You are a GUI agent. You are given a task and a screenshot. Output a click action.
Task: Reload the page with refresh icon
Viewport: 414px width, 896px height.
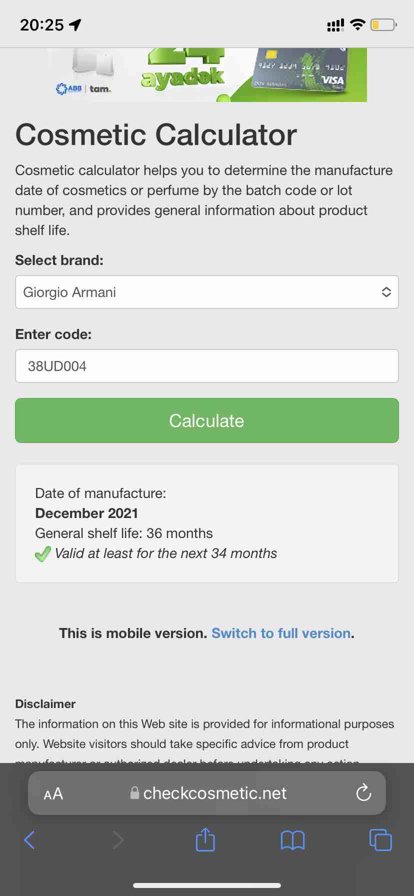point(364,793)
